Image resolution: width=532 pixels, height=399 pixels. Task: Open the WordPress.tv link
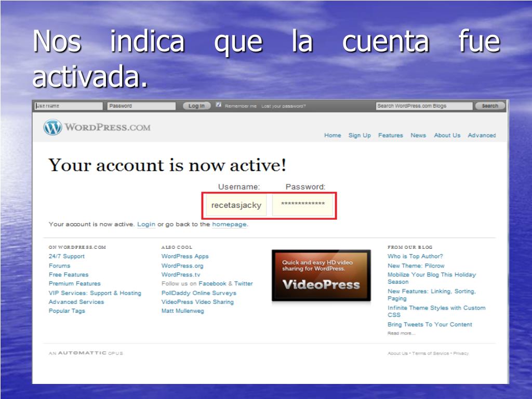181,274
